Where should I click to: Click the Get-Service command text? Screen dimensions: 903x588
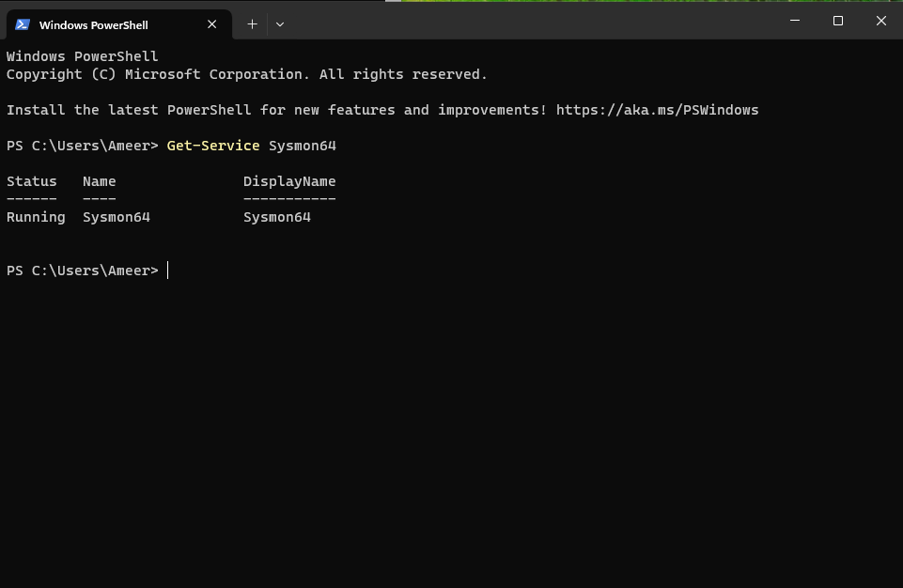click(212, 146)
